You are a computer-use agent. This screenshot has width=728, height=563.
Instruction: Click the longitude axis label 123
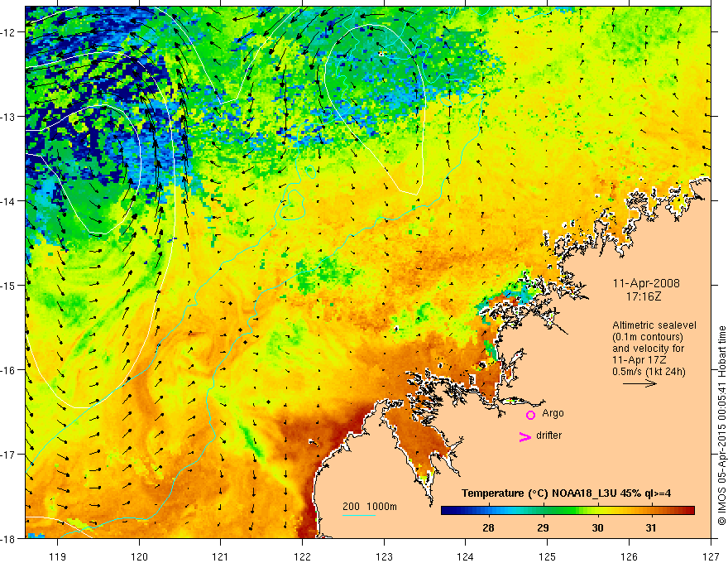384,556
